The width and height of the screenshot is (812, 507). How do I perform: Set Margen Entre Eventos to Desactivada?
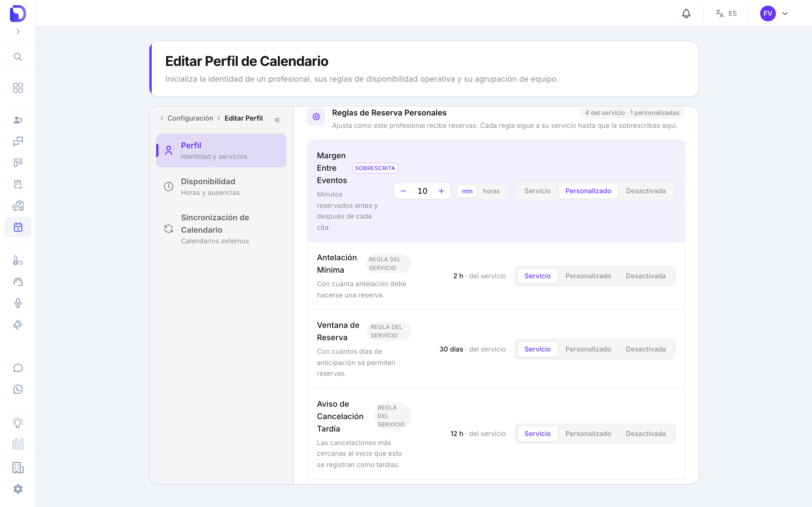tap(646, 191)
